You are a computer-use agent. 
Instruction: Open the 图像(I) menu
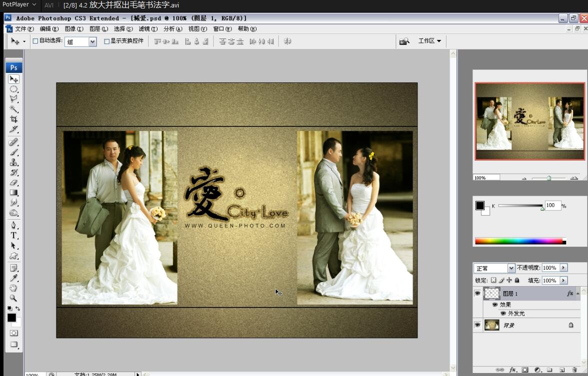pos(74,29)
